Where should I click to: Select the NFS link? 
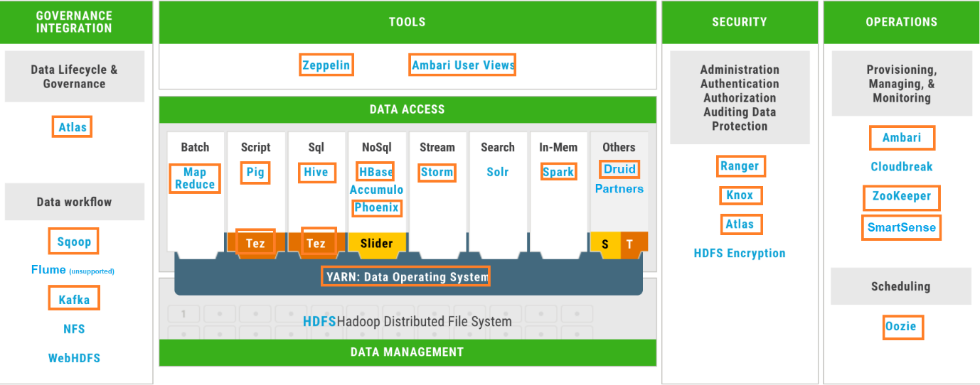(74, 329)
